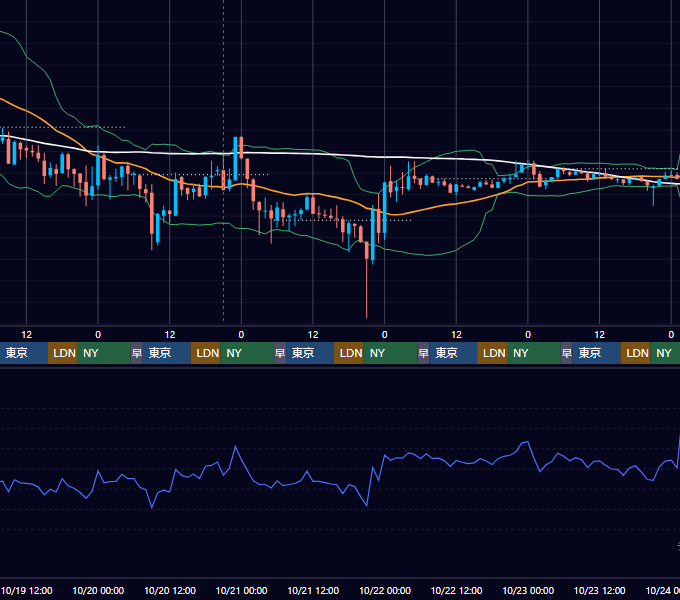Select the 10/21 00:00 date label
680x600 pixels.
click(242, 590)
